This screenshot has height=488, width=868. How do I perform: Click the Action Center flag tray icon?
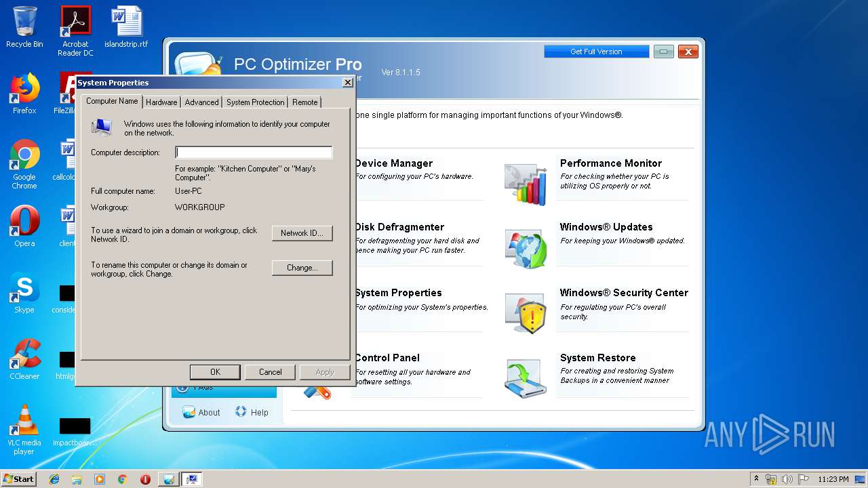804,479
